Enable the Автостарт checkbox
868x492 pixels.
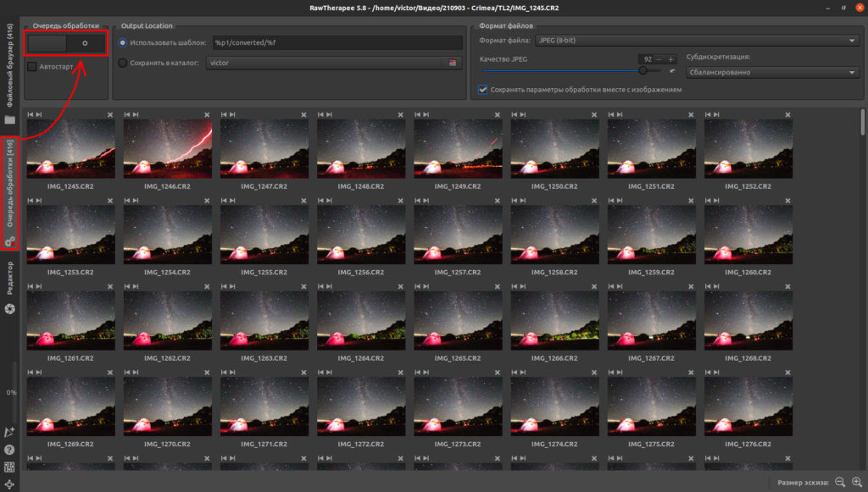[x=32, y=66]
